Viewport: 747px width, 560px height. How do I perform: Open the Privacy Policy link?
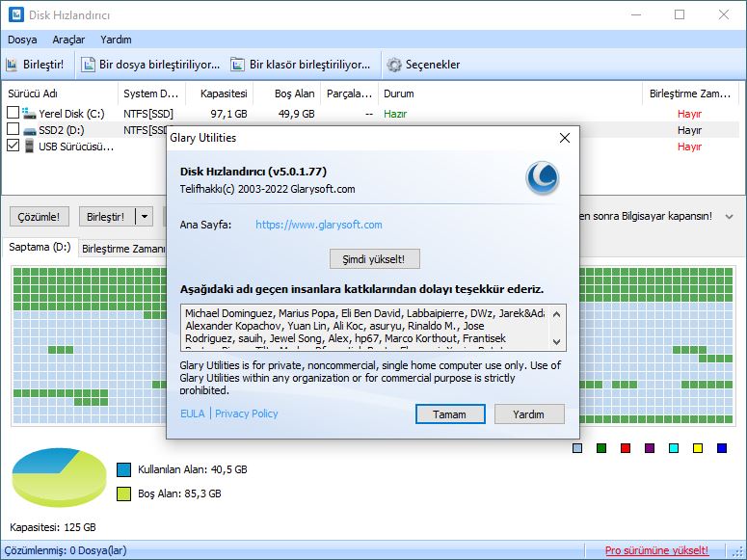tap(247, 413)
